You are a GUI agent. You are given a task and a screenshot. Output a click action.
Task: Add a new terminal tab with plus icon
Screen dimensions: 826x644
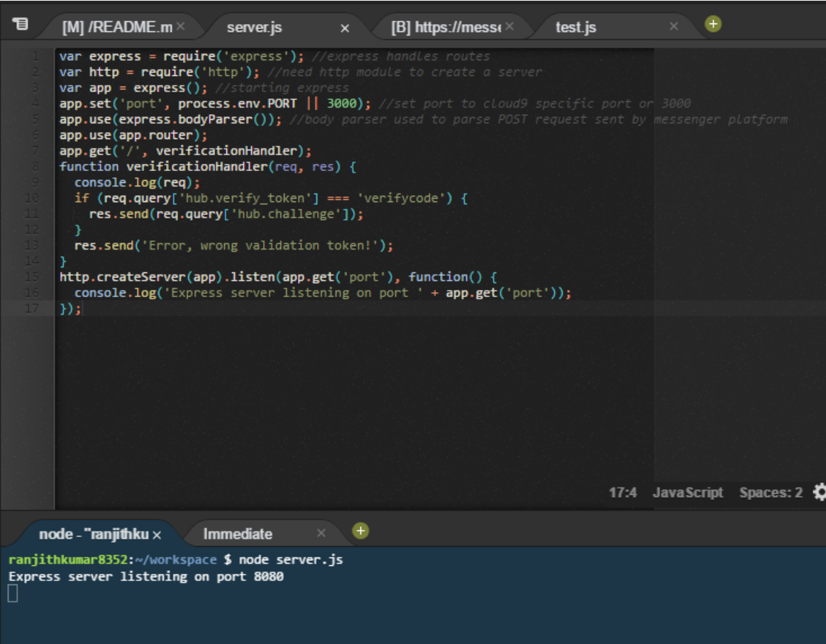coord(360,531)
